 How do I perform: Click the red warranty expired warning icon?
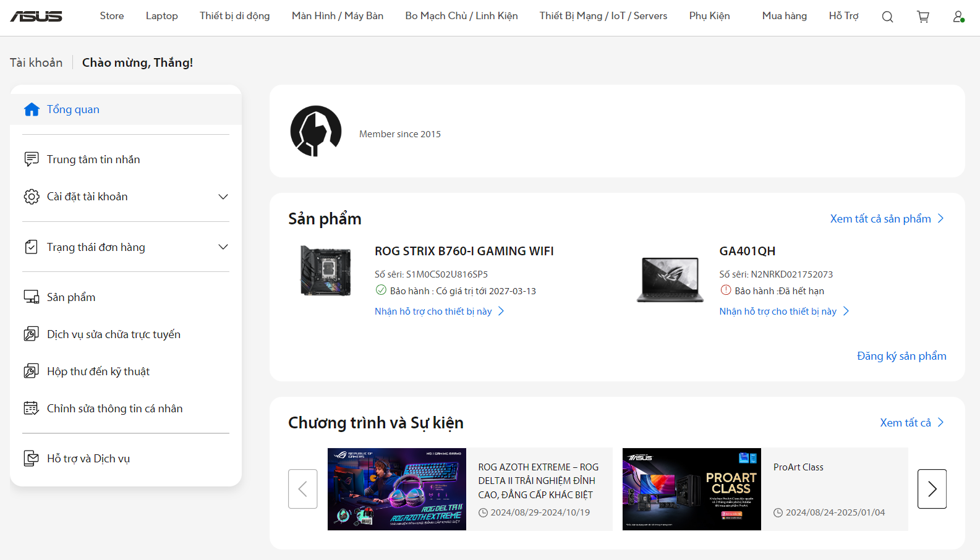pos(726,291)
